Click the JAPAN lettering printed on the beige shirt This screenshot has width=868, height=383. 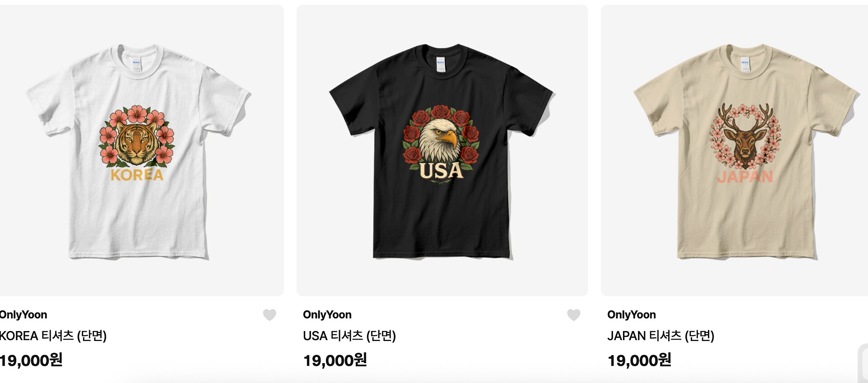[x=745, y=177]
